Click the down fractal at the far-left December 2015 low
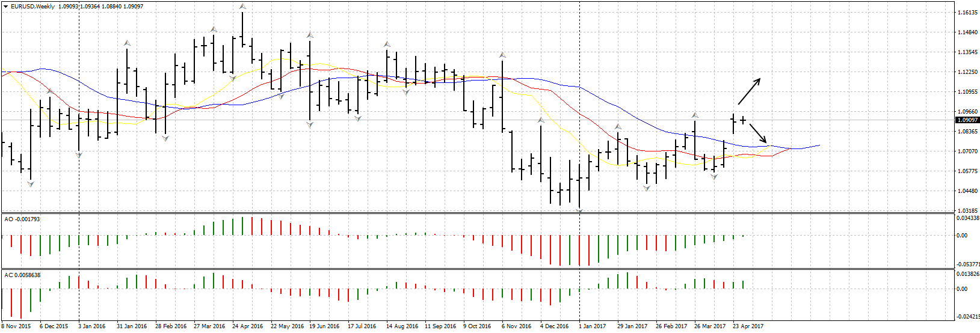The height and width of the screenshot is (333, 980). tap(31, 184)
